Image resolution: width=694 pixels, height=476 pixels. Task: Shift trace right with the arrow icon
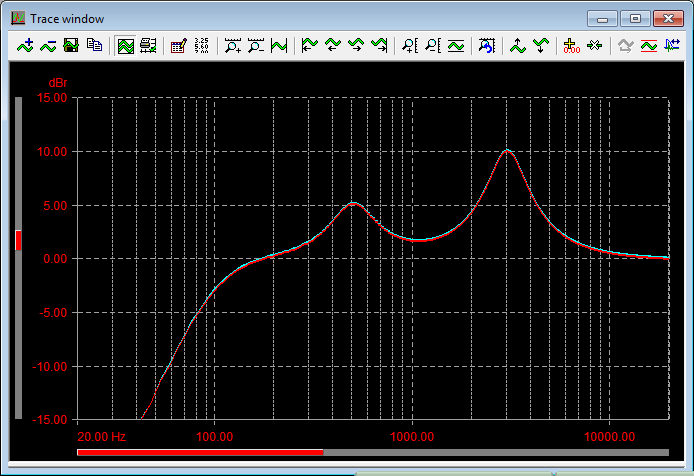tap(355, 45)
